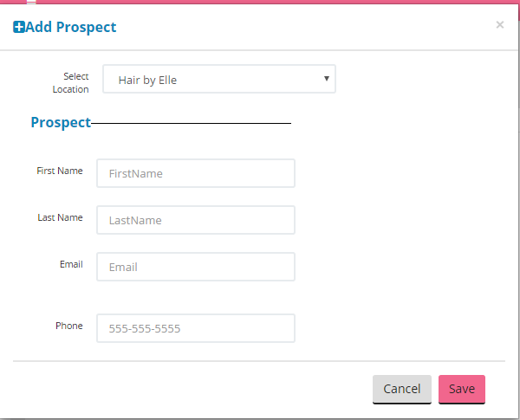Click the Last Name label
520x420 pixels.
click(x=60, y=217)
